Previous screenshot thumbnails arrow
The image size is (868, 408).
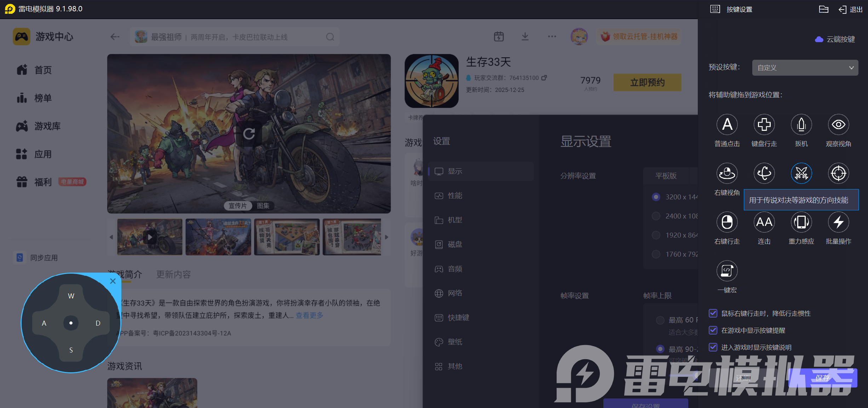pos(111,237)
